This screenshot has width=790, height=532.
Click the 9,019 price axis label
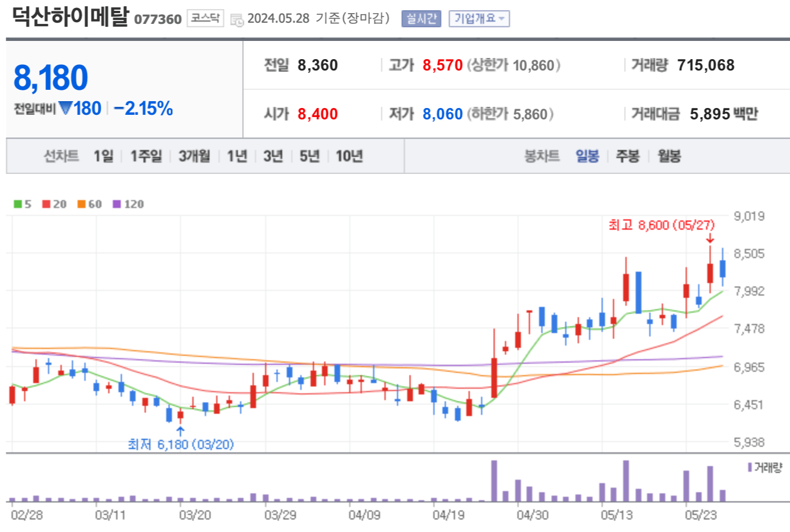[749, 216]
